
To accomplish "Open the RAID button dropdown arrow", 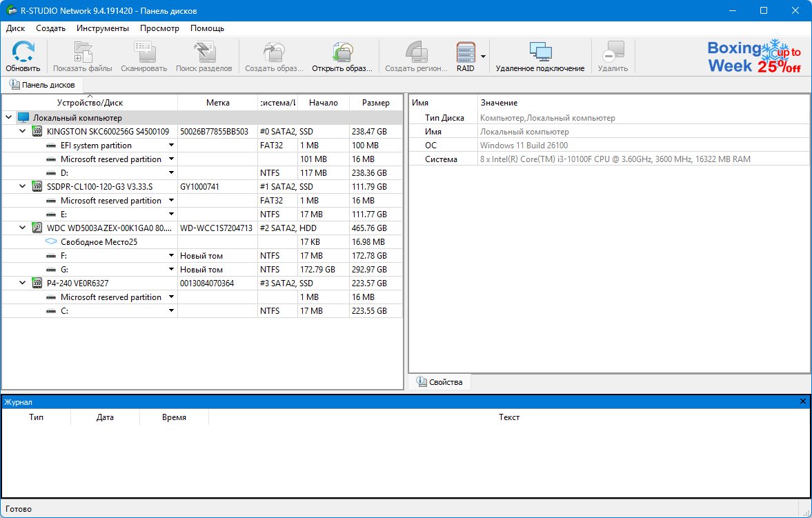I will tap(484, 57).
